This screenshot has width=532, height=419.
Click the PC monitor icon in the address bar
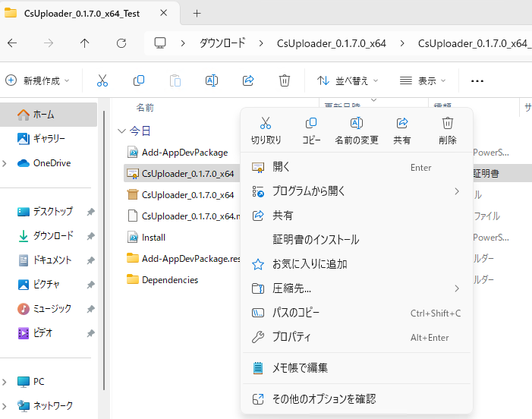(160, 43)
